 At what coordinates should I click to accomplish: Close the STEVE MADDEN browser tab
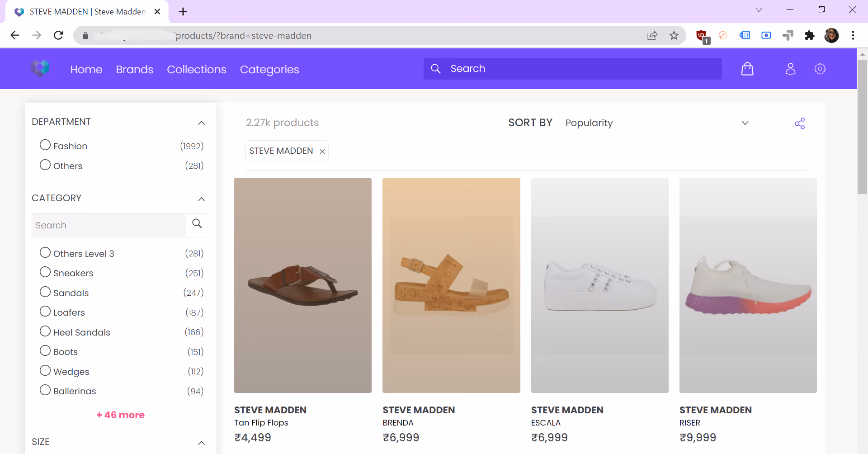coord(157,12)
